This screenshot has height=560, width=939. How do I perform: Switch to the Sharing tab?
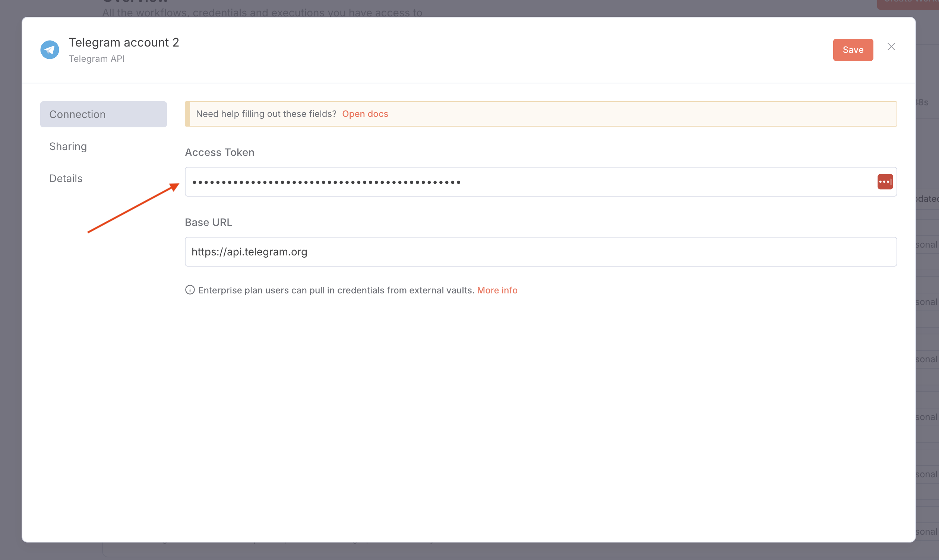pyautogui.click(x=68, y=146)
